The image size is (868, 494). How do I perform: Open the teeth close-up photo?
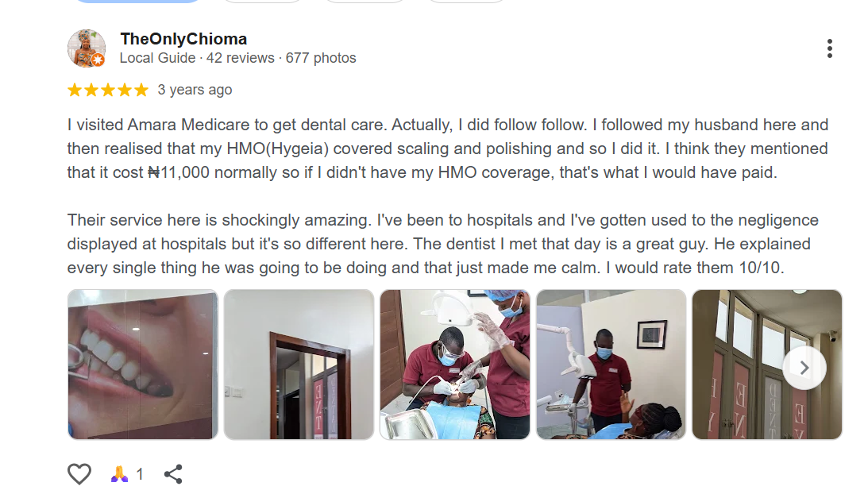tap(142, 364)
